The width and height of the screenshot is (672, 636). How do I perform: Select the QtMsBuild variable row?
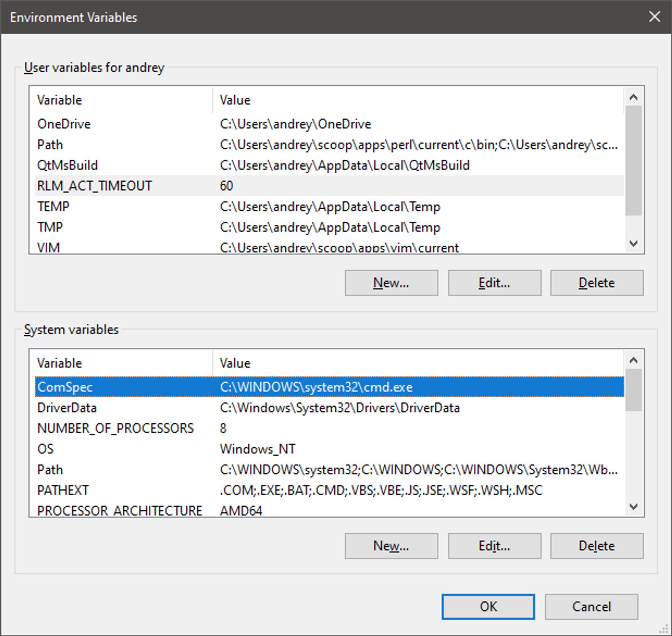pyautogui.click(x=329, y=165)
